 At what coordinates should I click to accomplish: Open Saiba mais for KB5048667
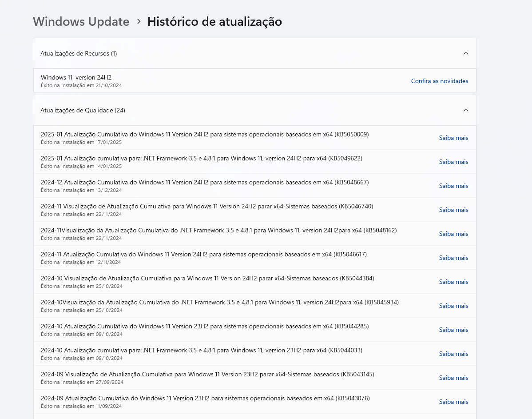[x=453, y=186]
